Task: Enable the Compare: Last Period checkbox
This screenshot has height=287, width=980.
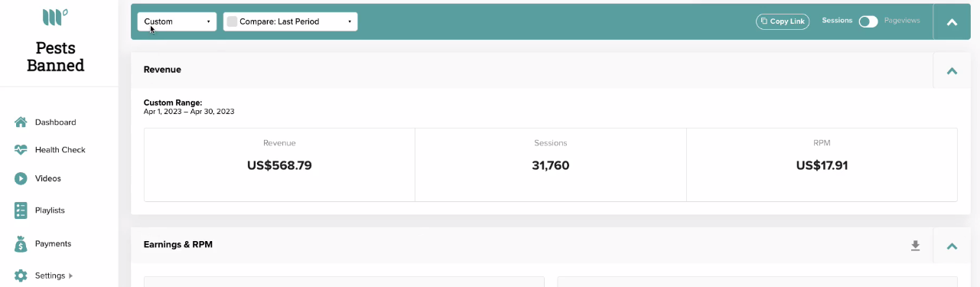Action: pos(232,21)
